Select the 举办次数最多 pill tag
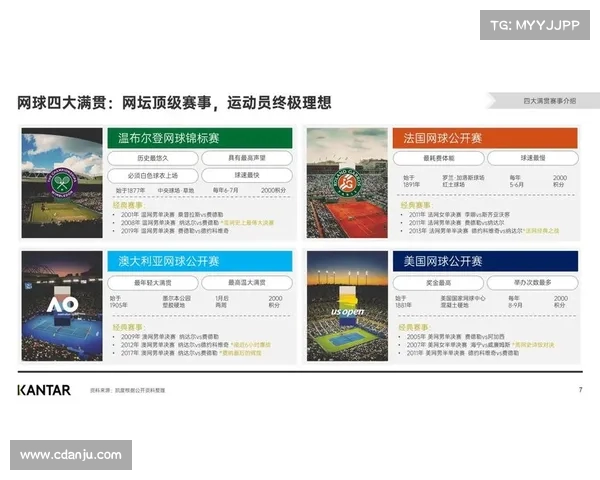 pos(533,282)
